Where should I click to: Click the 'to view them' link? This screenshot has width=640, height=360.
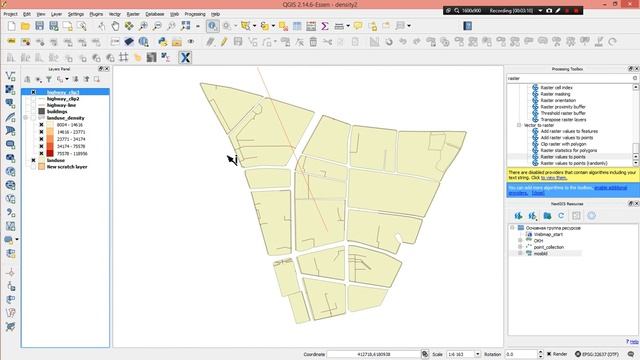[x=554, y=178]
